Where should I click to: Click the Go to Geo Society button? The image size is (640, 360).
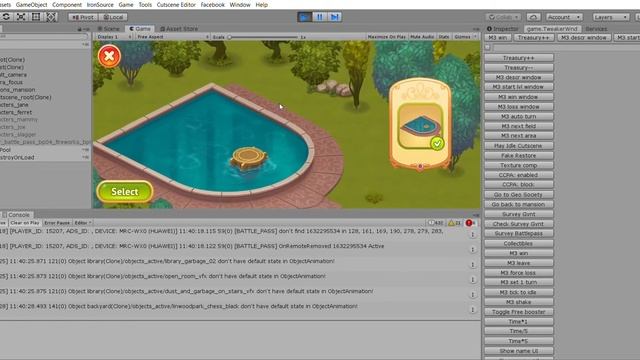519,195
